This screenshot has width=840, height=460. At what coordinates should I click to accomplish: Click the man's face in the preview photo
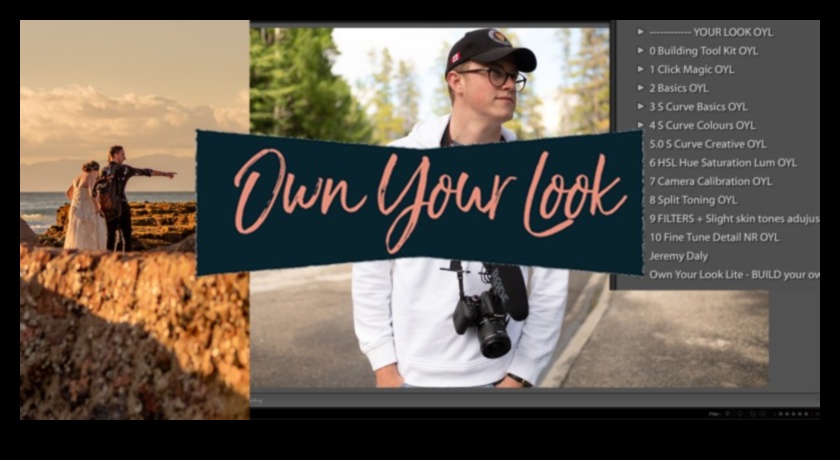488,83
